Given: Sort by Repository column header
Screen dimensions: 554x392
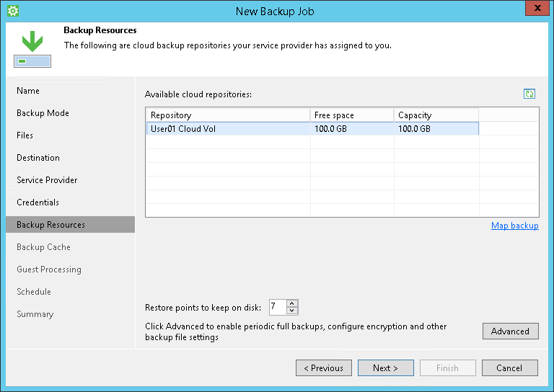Looking at the screenshot, I should pos(228,115).
